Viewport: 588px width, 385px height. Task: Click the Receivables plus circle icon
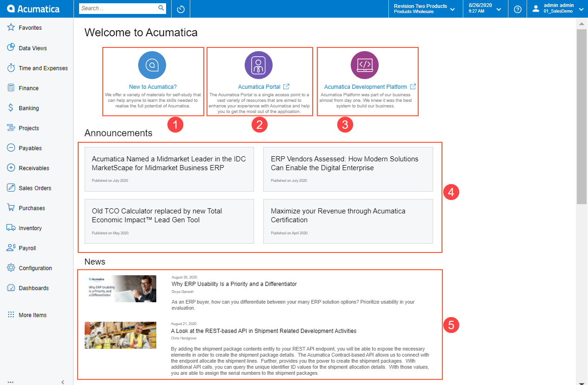[11, 168]
